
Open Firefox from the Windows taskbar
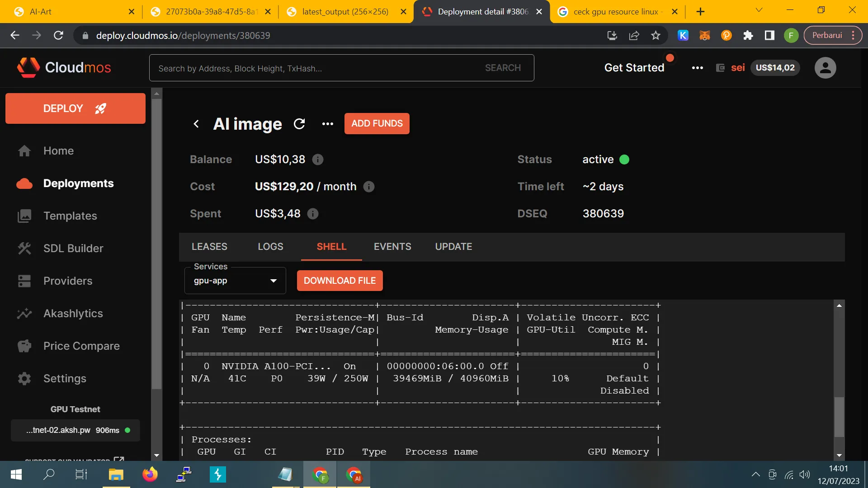click(150, 474)
